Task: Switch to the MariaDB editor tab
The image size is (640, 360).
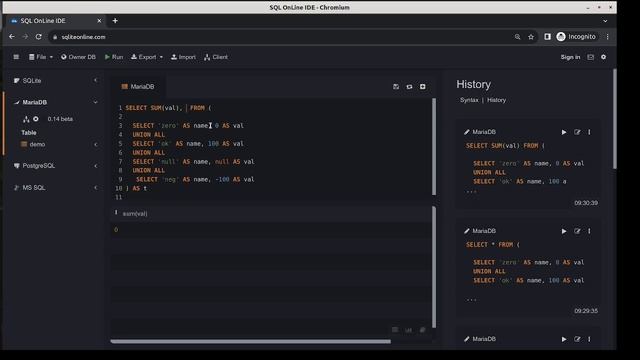Action: (x=138, y=87)
